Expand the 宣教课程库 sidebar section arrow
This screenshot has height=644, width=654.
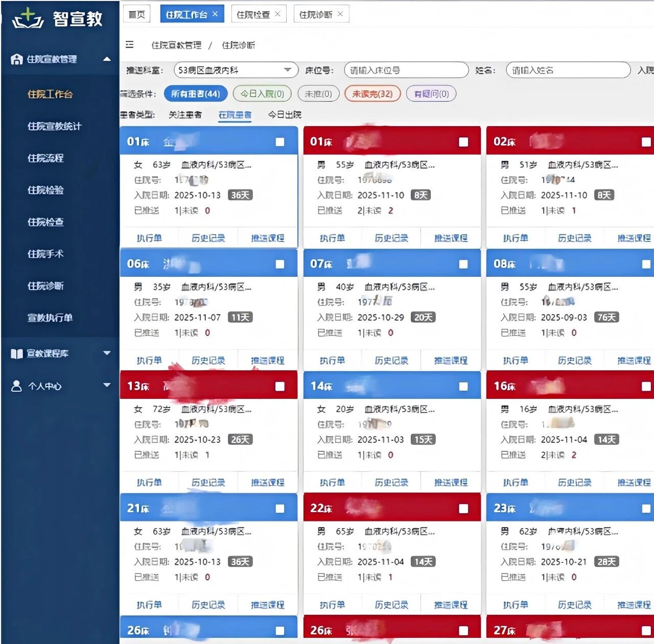click(107, 353)
